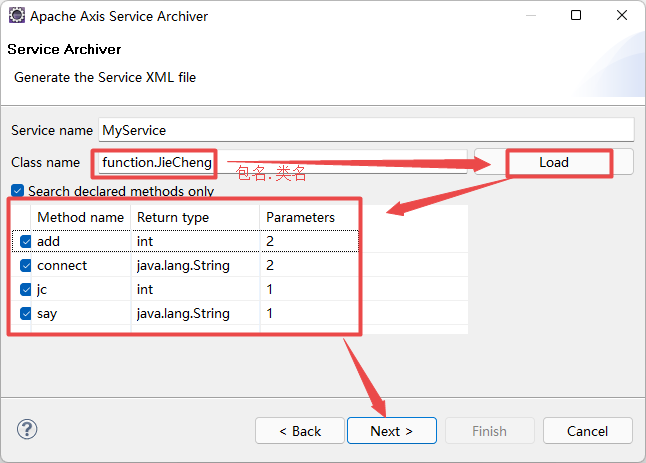Viewport: 646px width, 463px height.
Task: Click the help question mark icon
Action: point(27,429)
